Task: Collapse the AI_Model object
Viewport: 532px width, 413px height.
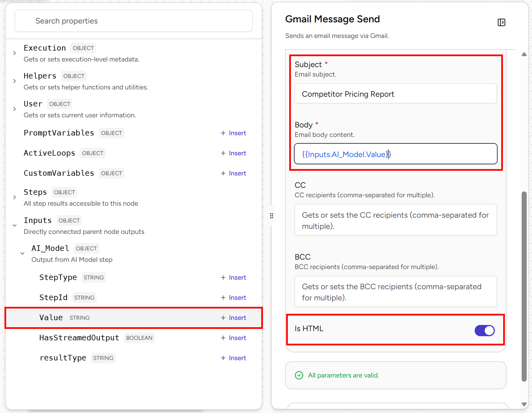Action: pyautogui.click(x=22, y=253)
